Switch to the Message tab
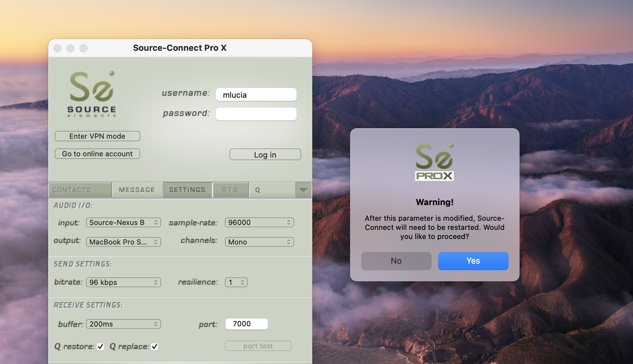The height and width of the screenshot is (364, 633). tap(137, 190)
